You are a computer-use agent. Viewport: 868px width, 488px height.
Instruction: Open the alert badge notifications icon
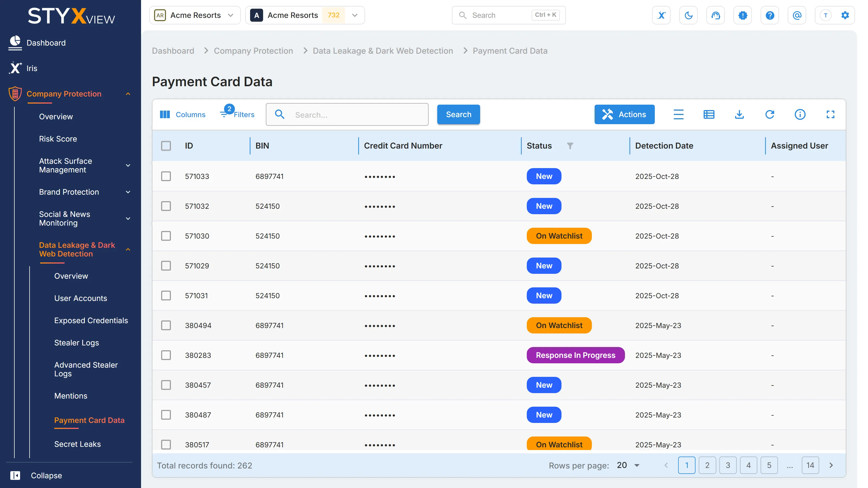click(743, 15)
